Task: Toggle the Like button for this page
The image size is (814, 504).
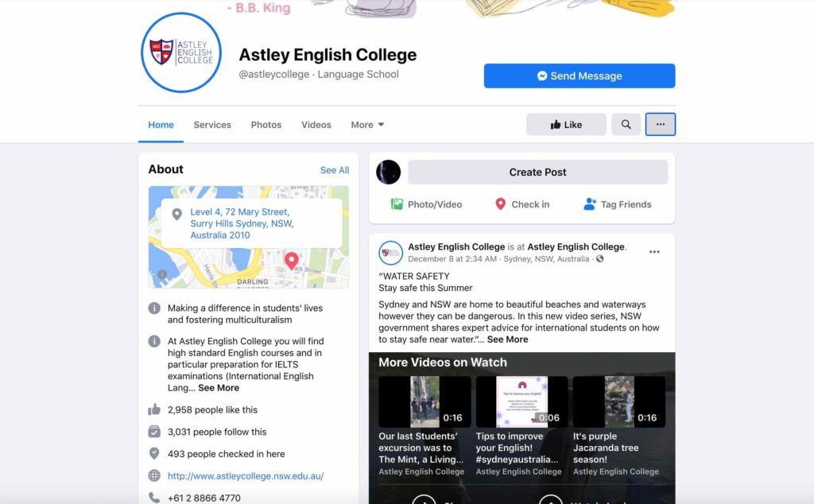Action: tap(566, 125)
